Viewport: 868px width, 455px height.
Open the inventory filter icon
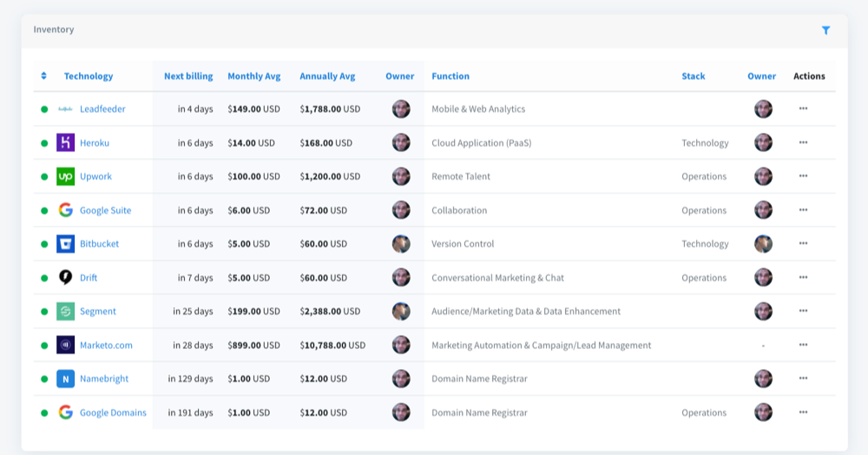click(825, 30)
